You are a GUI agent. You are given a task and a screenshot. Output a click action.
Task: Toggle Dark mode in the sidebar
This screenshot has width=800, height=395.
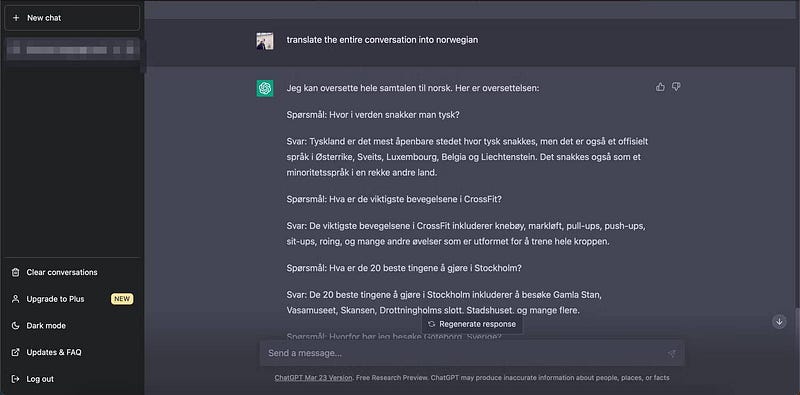pos(72,326)
